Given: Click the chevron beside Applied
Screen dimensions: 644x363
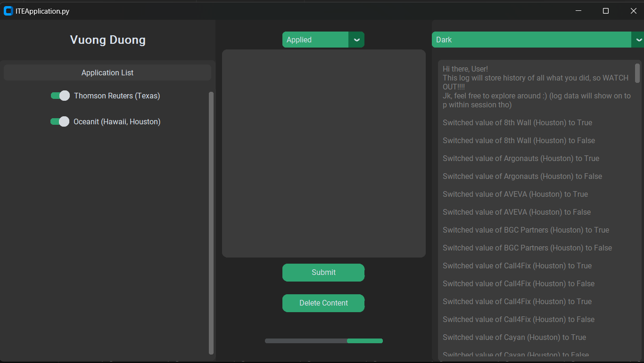Looking at the screenshot, I should point(357,40).
